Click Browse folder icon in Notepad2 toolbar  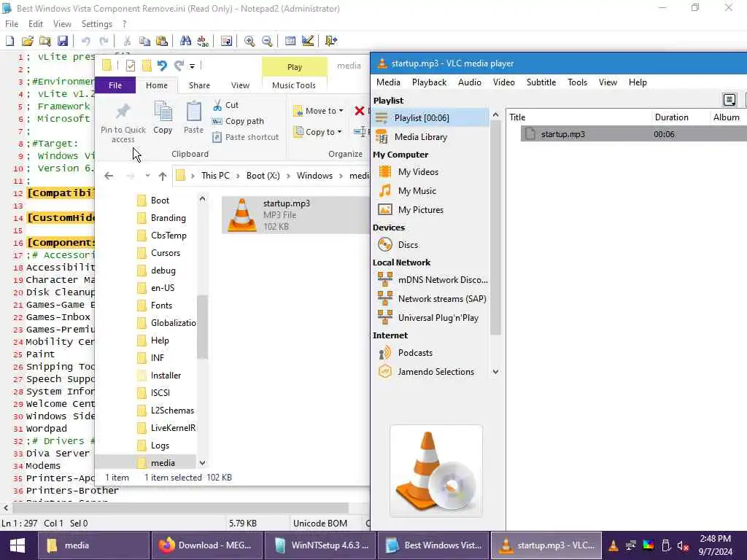[x=45, y=41]
